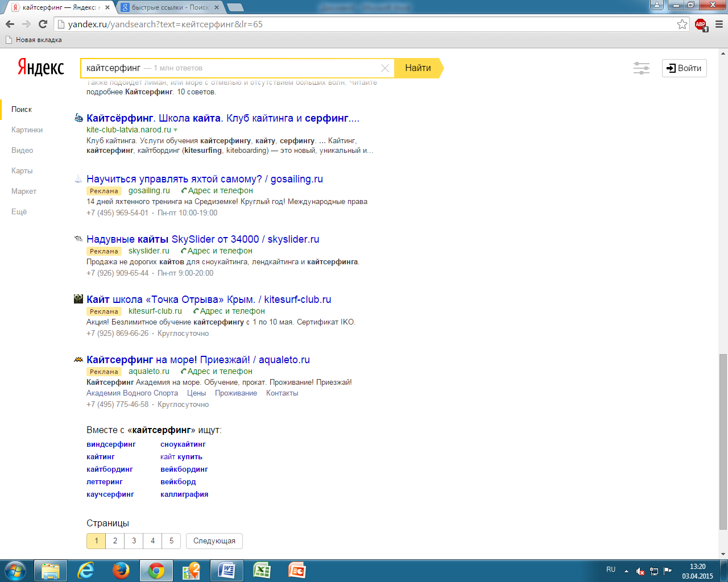Open Yandex search settings sliders icon
The image size is (728, 582).
(642, 68)
